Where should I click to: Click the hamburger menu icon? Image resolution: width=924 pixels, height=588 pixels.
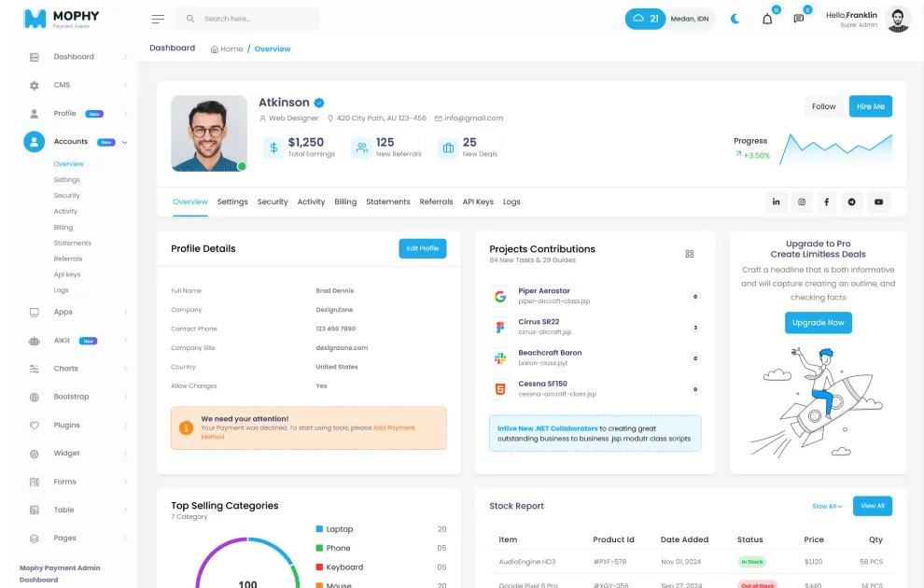[x=158, y=20]
